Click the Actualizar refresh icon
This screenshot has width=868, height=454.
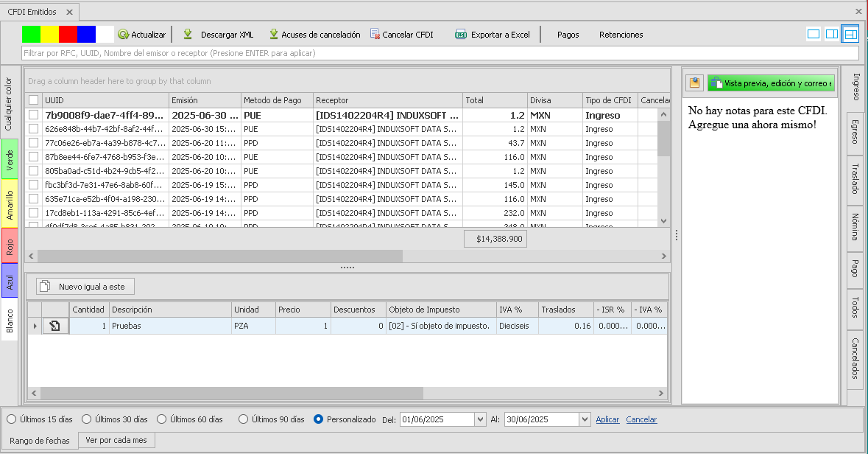tap(124, 35)
